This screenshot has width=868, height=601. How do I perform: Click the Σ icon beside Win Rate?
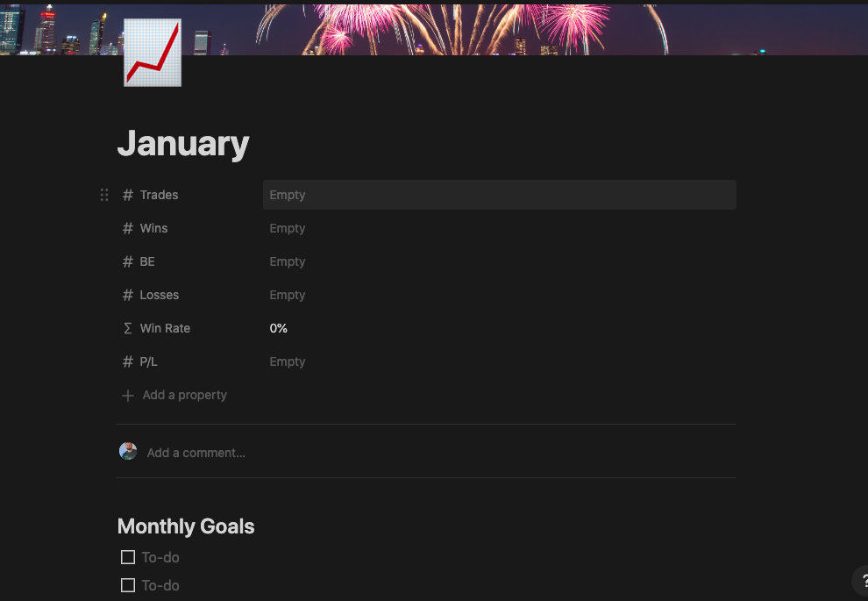[127, 328]
